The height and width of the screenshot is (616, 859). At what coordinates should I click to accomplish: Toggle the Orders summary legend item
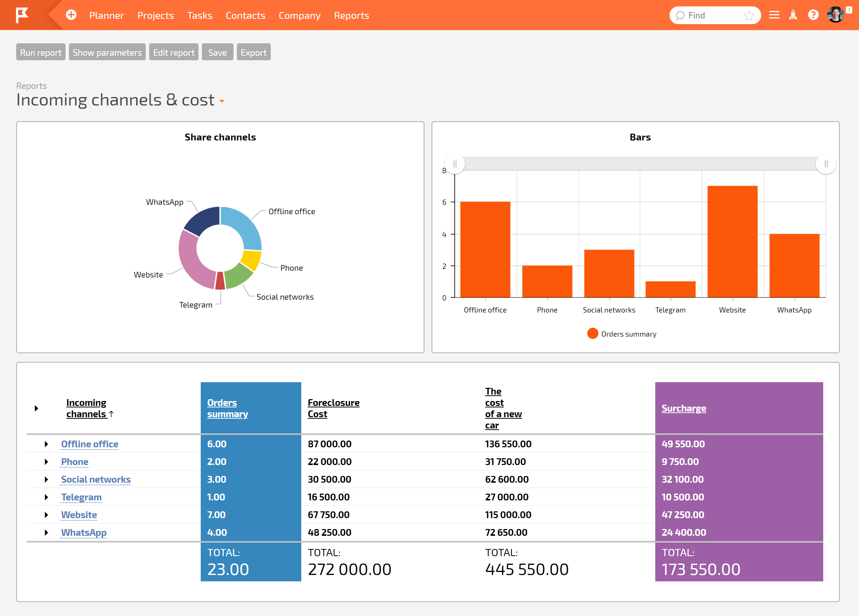[621, 334]
